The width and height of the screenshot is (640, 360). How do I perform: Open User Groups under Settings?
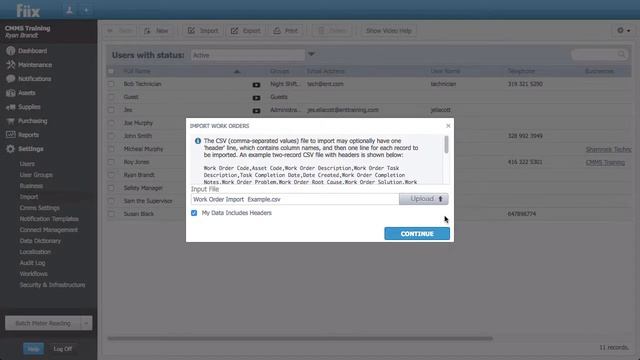click(36, 175)
